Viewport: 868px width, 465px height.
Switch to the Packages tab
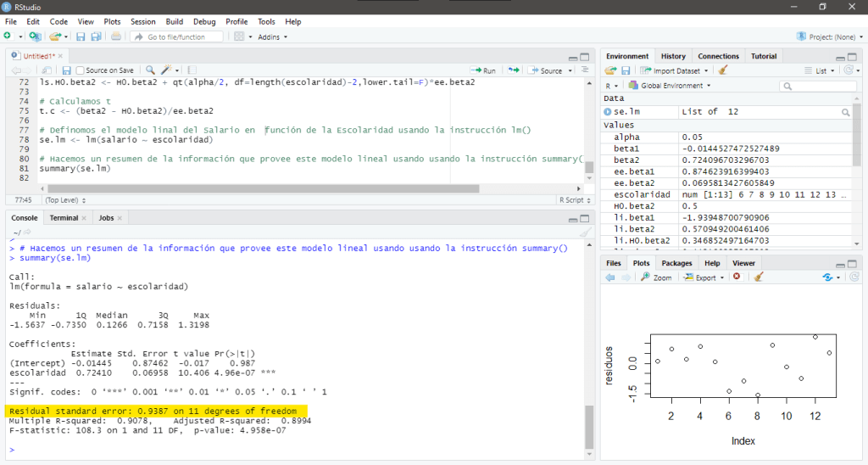tap(676, 263)
